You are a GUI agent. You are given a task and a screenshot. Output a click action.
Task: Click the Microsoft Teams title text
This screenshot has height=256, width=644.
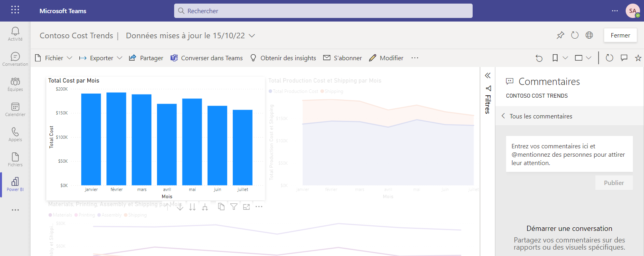63,11
